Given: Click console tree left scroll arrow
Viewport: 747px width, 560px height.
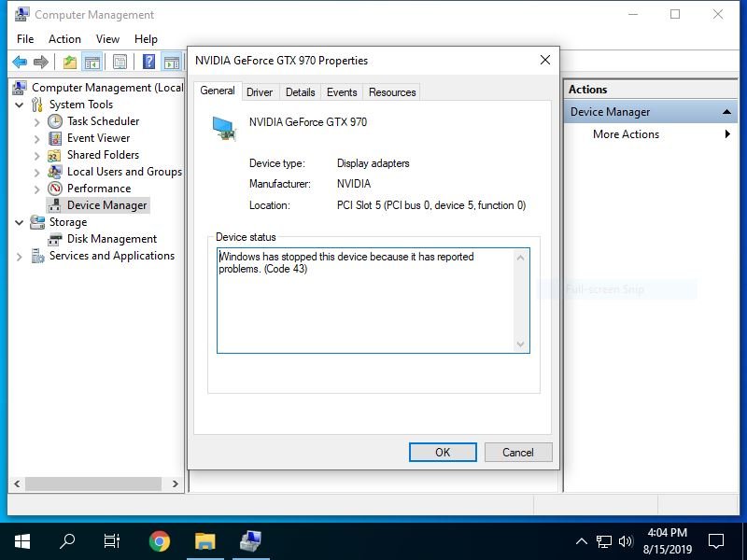Looking at the screenshot, I should (17, 483).
